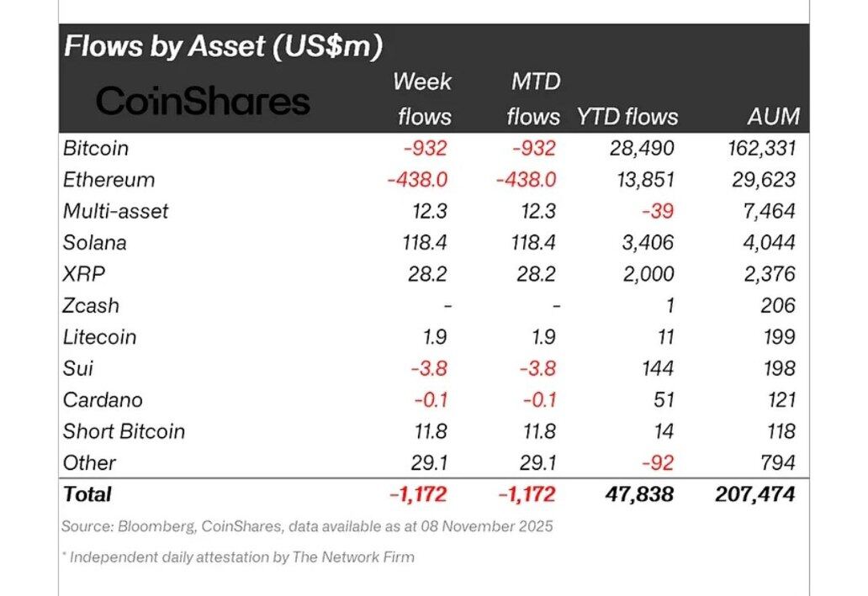Screen dimensions: 868x596
Task: Click the YTD flows column header
Action: (x=627, y=117)
